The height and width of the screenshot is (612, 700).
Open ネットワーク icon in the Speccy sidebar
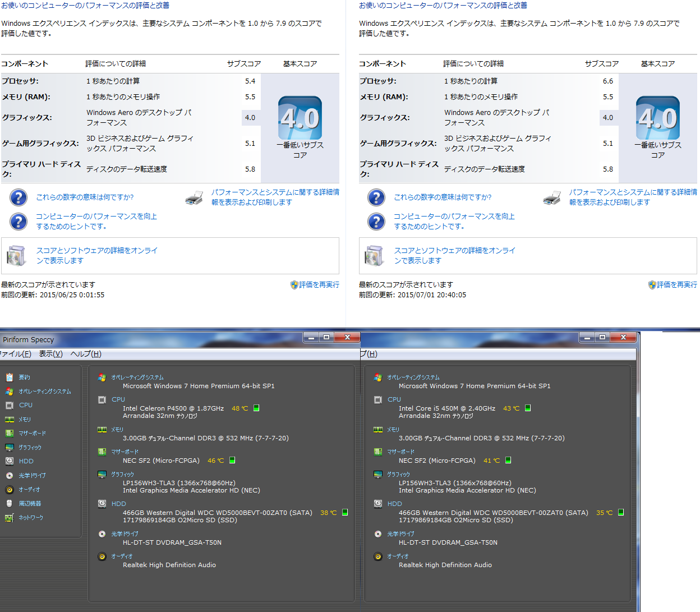coord(10,517)
